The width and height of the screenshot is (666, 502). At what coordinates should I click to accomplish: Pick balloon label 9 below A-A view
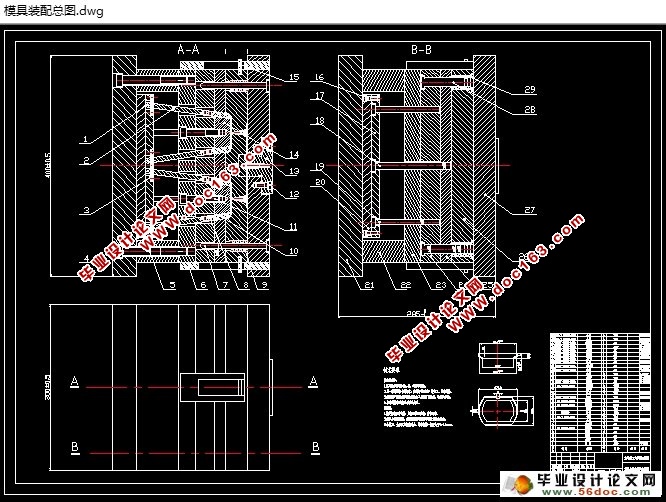[x=265, y=285]
